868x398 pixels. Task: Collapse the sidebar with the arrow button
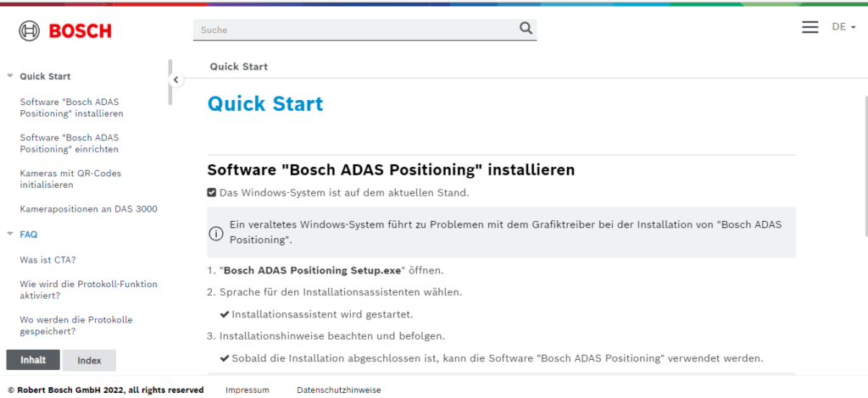coord(175,80)
